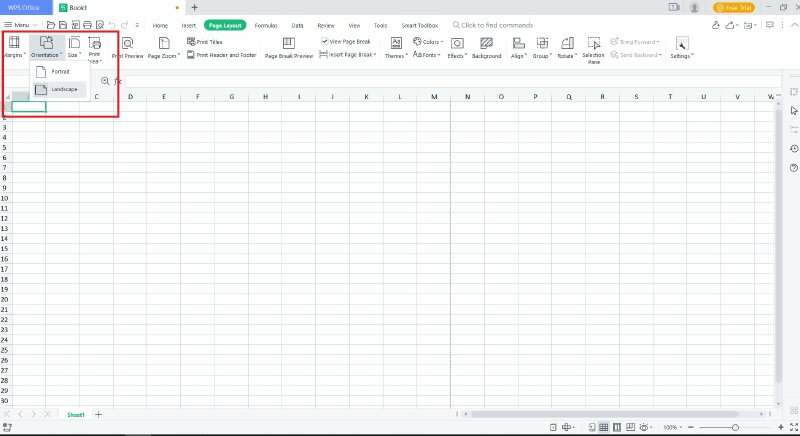
Task: Open the WPS Office home tab
Action: [25, 8]
